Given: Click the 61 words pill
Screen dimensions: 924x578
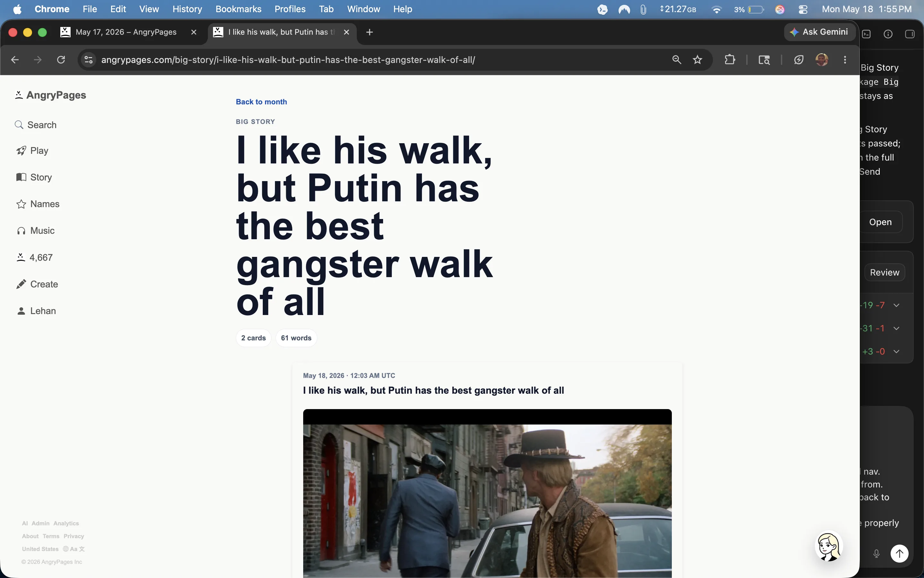Looking at the screenshot, I should click(x=296, y=338).
